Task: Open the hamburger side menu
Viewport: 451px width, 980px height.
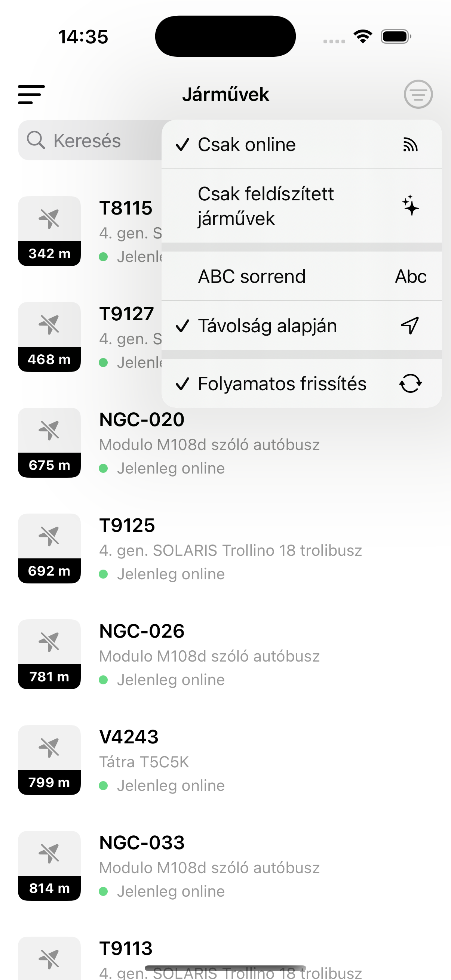Action: 31,94
